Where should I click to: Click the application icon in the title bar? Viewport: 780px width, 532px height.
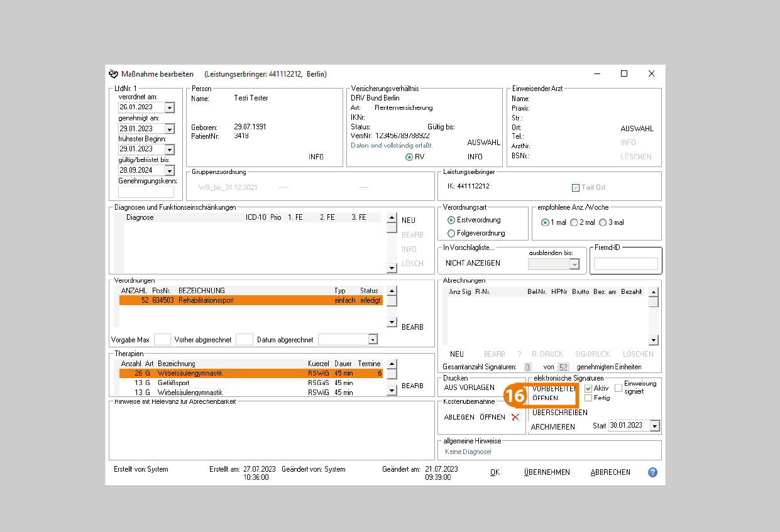point(114,74)
